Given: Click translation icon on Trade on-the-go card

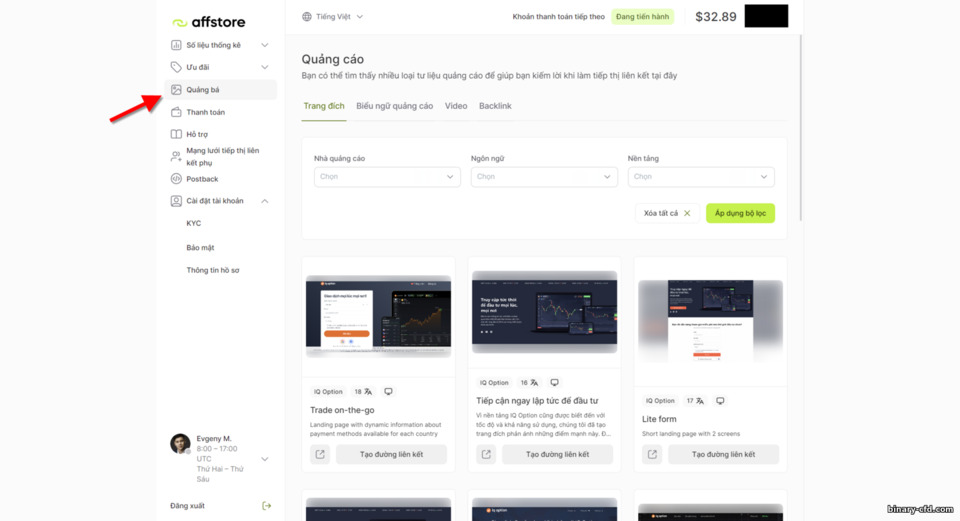Looking at the screenshot, I should point(368,392).
